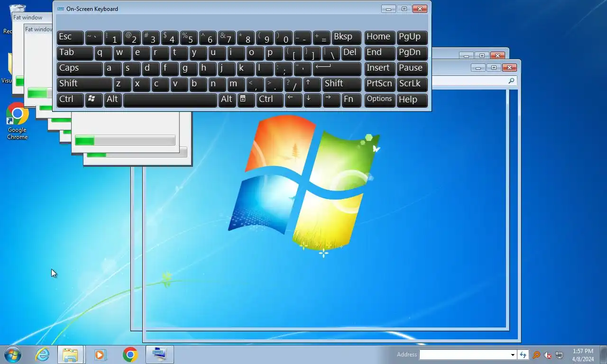Click the Show desktop strip beside the clock

(603, 355)
